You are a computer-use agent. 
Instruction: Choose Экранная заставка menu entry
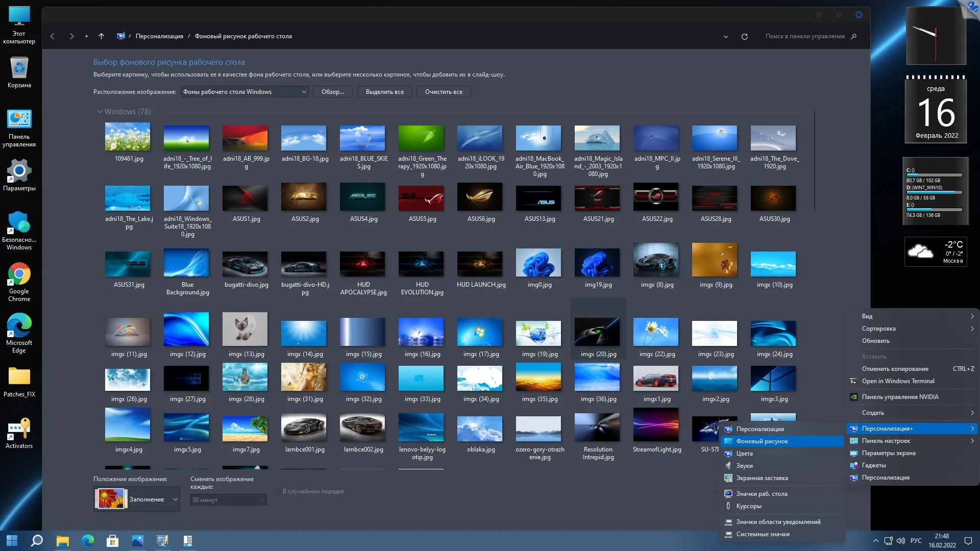[762, 478]
